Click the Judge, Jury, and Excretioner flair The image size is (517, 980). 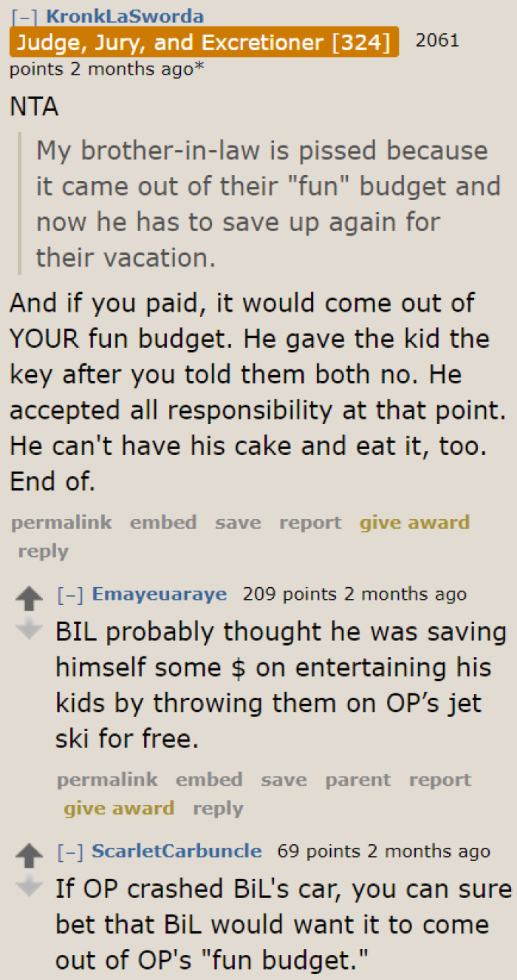pyautogui.click(x=204, y=42)
